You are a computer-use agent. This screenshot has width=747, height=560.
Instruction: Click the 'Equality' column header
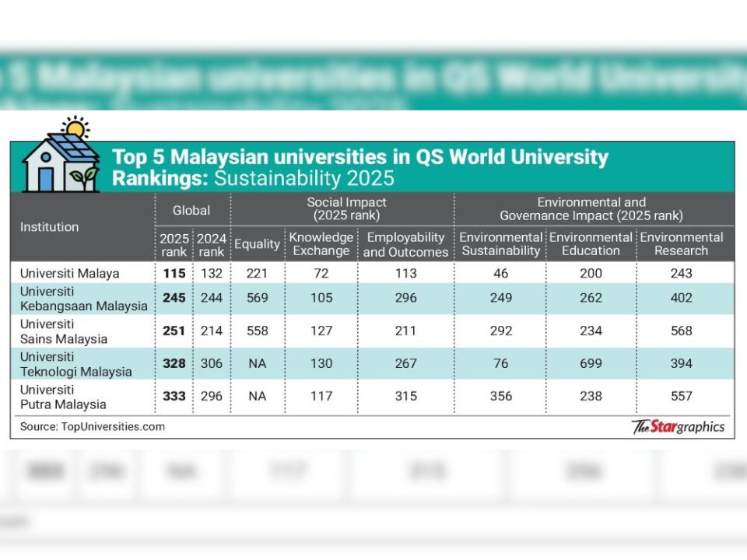pyautogui.click(x=258, y=243)
